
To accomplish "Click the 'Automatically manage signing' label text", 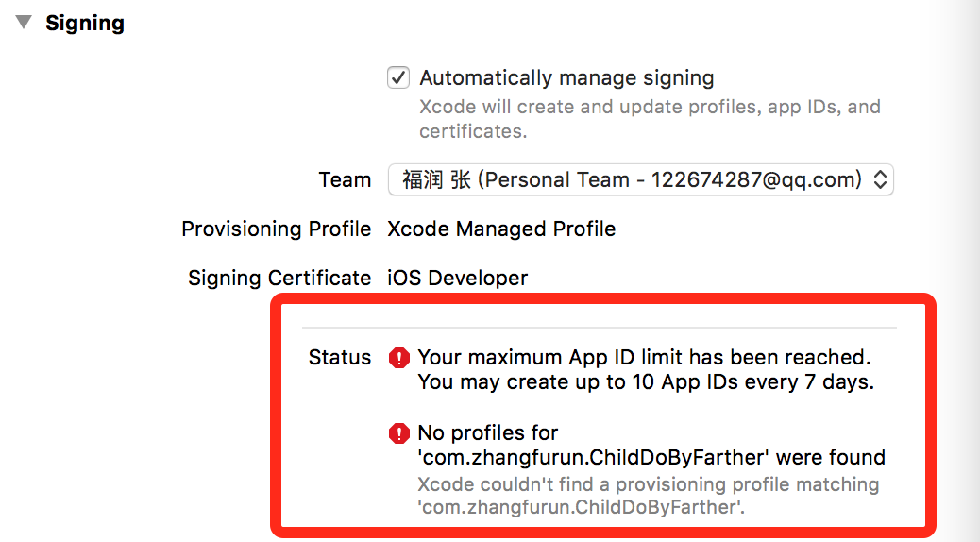I will [x=566, y=77].
